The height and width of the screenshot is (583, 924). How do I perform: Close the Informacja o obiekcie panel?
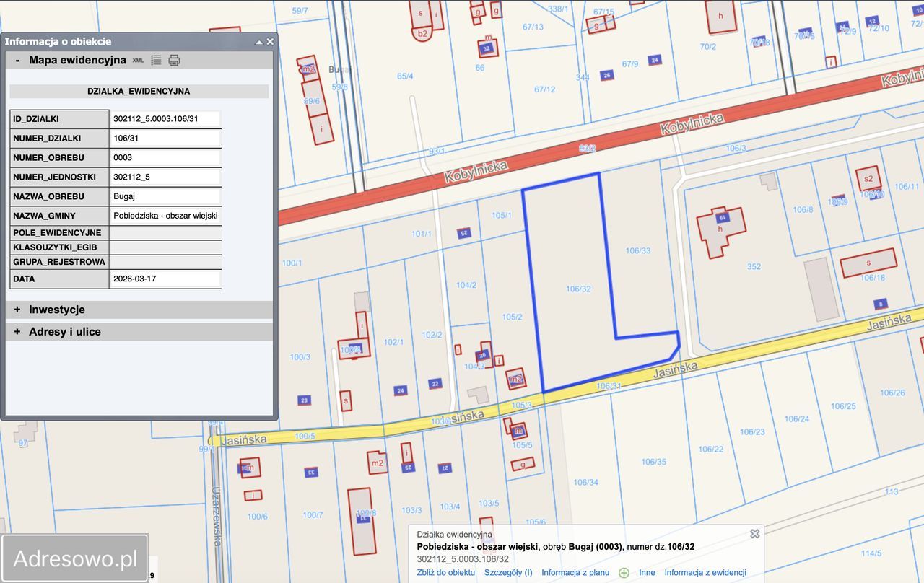(270, 42)
